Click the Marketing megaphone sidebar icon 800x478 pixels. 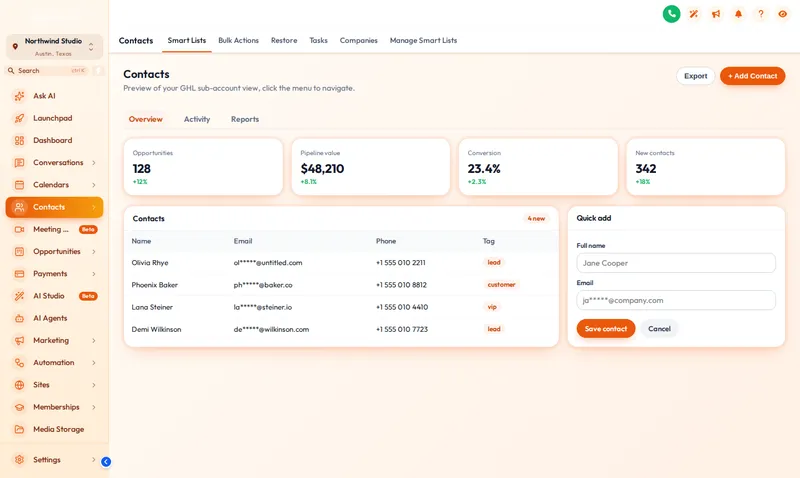(19, 340)
